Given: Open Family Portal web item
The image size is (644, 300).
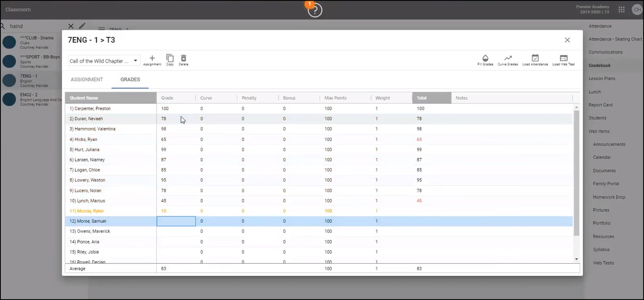Looking at the screenshot, I should tap(606, 184).
